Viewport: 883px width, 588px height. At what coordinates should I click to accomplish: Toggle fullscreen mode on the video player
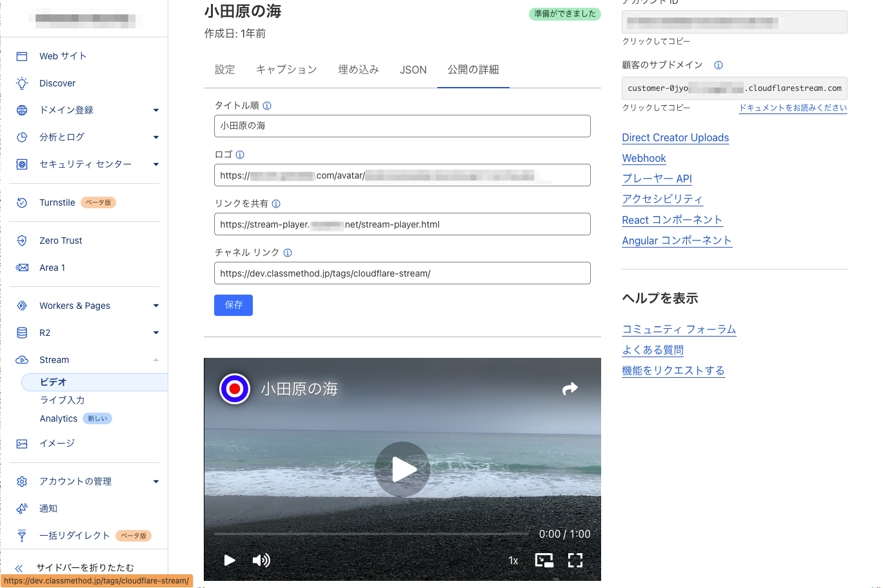575,560
